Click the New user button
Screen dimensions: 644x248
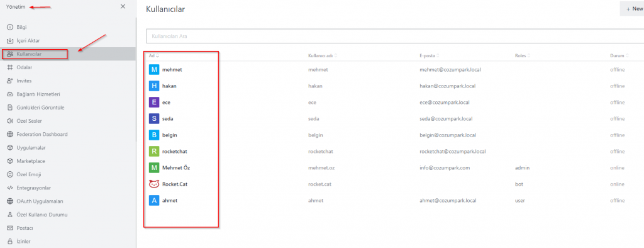click(632, 9)
